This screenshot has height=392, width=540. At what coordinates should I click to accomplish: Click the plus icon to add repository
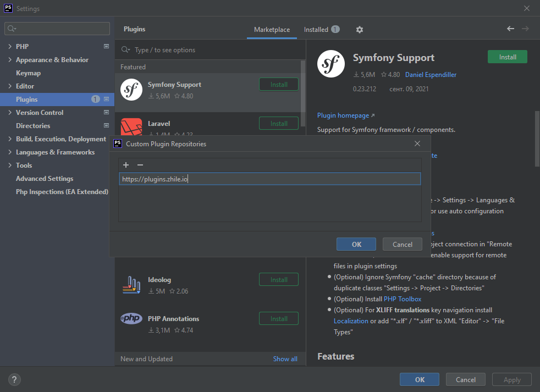pos(126,165)
